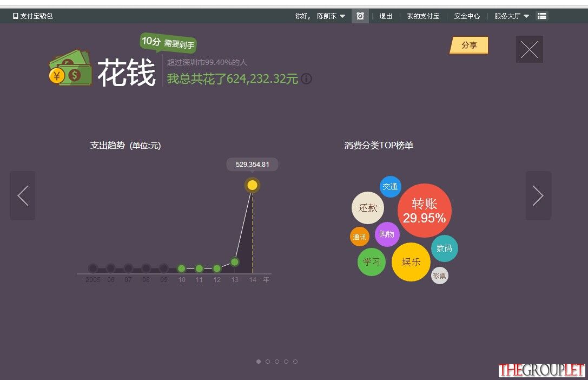Click the 529,354.81 value tooltip
This screenshot has height=380, width=588.
click(x=253, y=165)
